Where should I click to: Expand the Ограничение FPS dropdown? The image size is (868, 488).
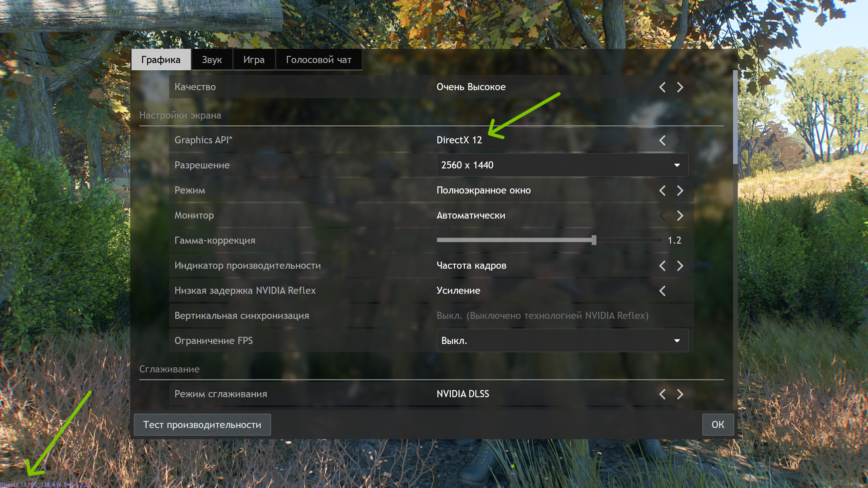point(562,341)
